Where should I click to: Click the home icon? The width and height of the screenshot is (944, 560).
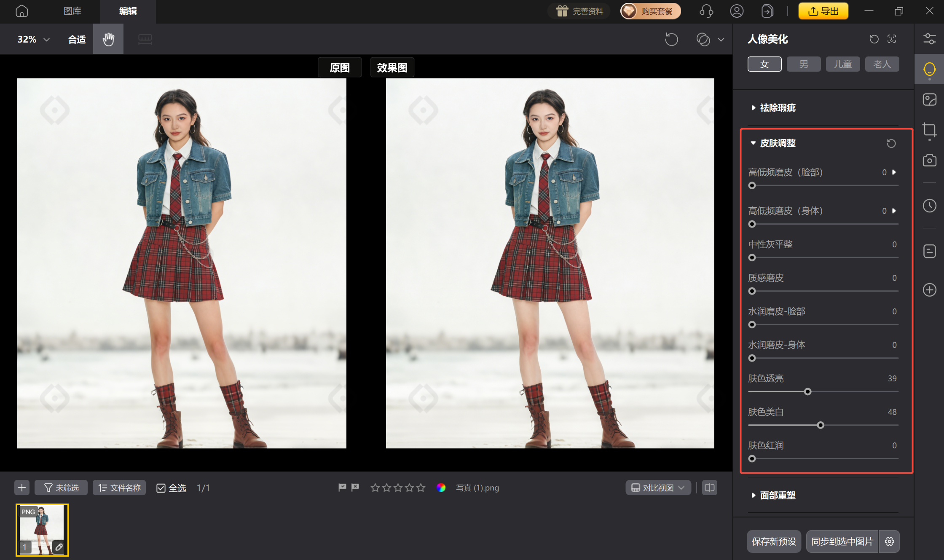(x=22, y=11)
